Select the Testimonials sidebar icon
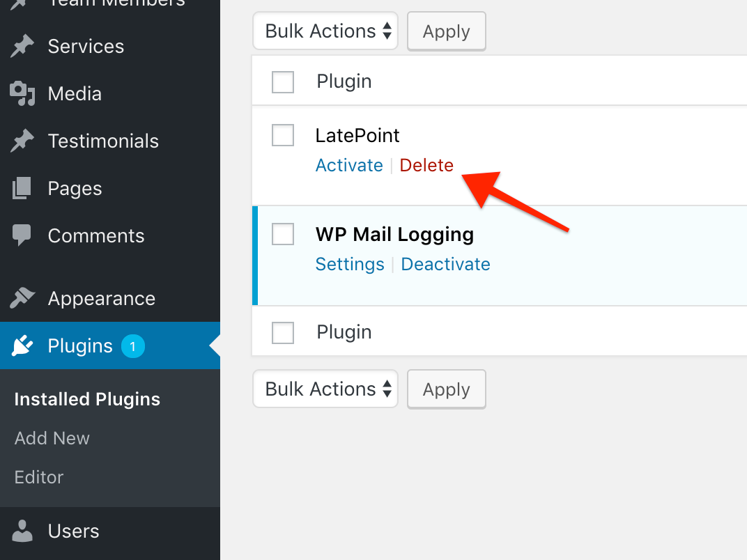This screenshot has height=560, width=747. point(22,141)
